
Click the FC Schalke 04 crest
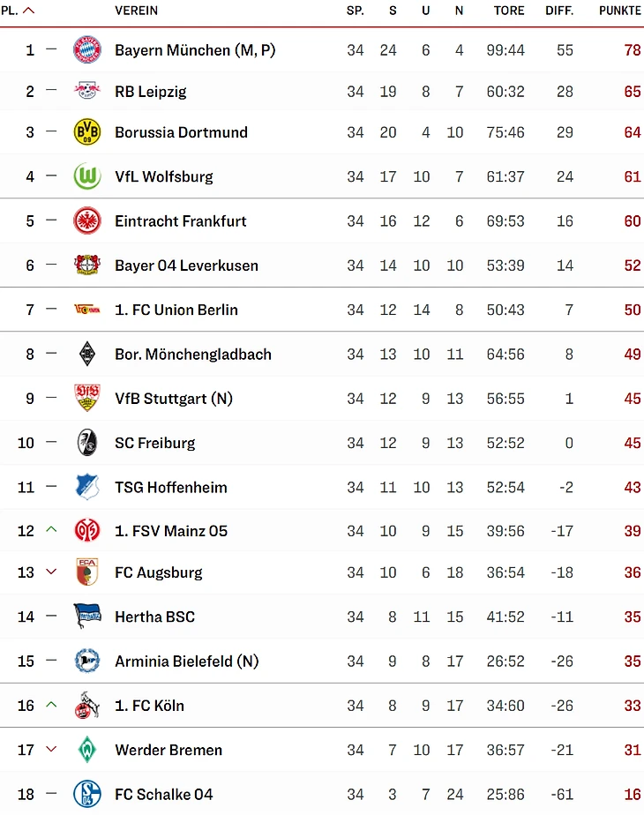pyautogui.click(x=87, y=794)
